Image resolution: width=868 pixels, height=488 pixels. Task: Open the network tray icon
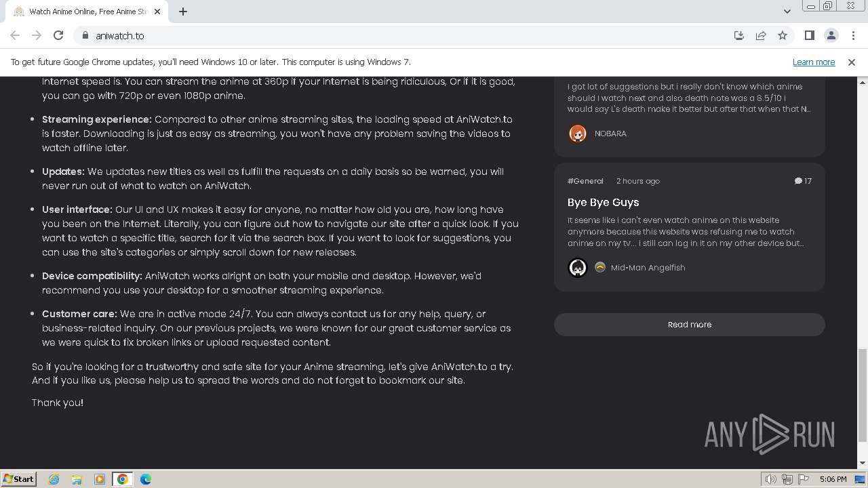pyautogui.click(x=787, y=479)
